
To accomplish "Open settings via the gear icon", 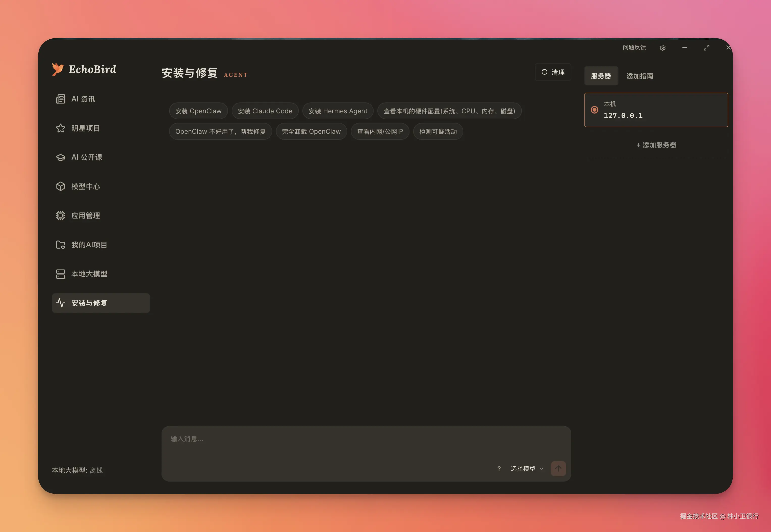I will pos(663,48).
